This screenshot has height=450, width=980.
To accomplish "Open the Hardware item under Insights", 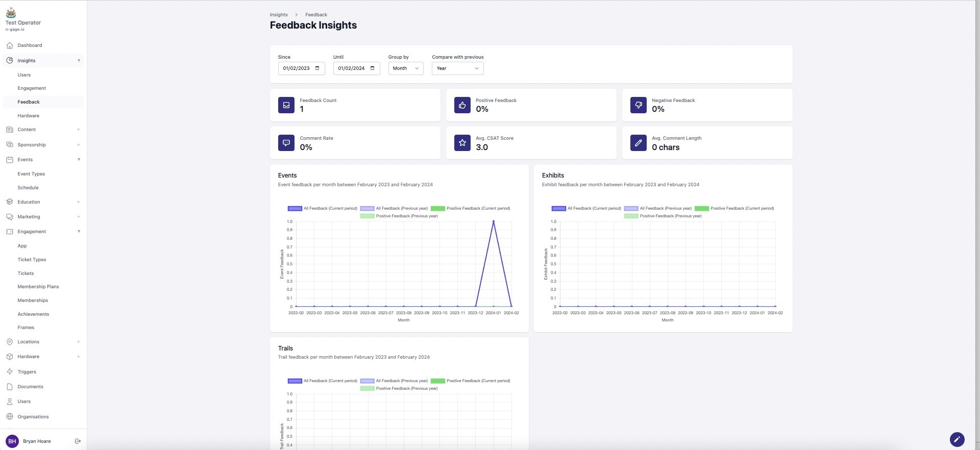I will pyautogui.click(x=29, y=116).
